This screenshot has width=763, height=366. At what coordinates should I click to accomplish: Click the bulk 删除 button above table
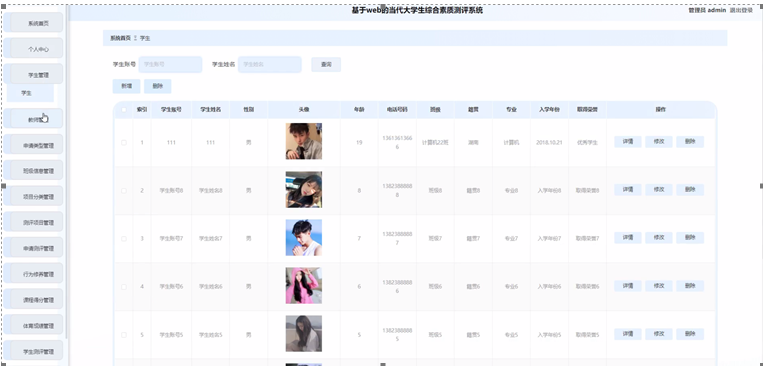(158, 86)
